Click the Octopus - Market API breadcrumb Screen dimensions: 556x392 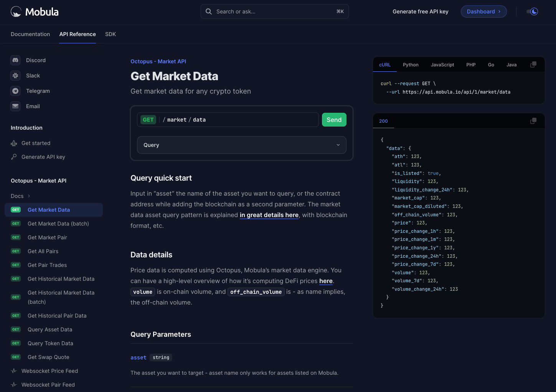point(158,61)
